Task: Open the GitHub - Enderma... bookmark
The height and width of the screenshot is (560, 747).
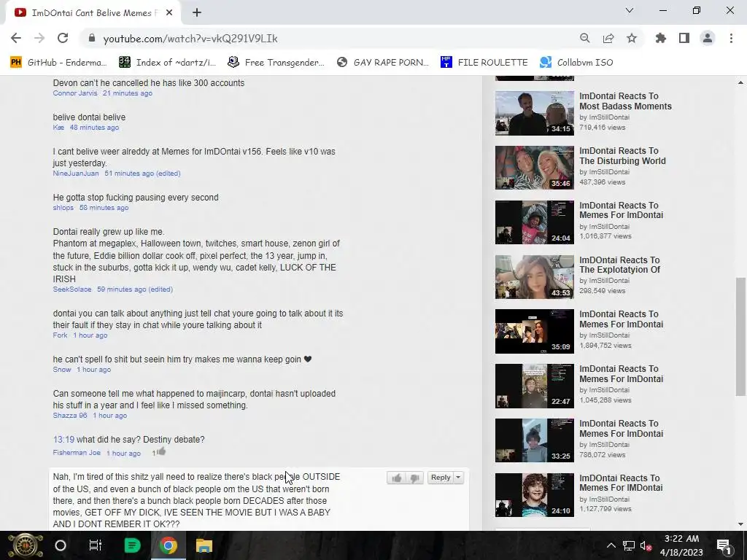Action: click(x=58, y=63)
